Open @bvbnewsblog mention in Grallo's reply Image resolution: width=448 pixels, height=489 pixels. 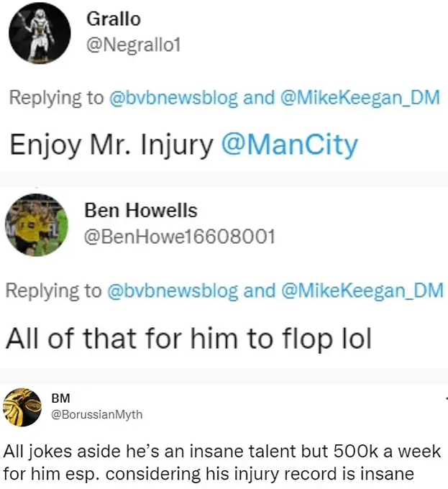(173, 99)
